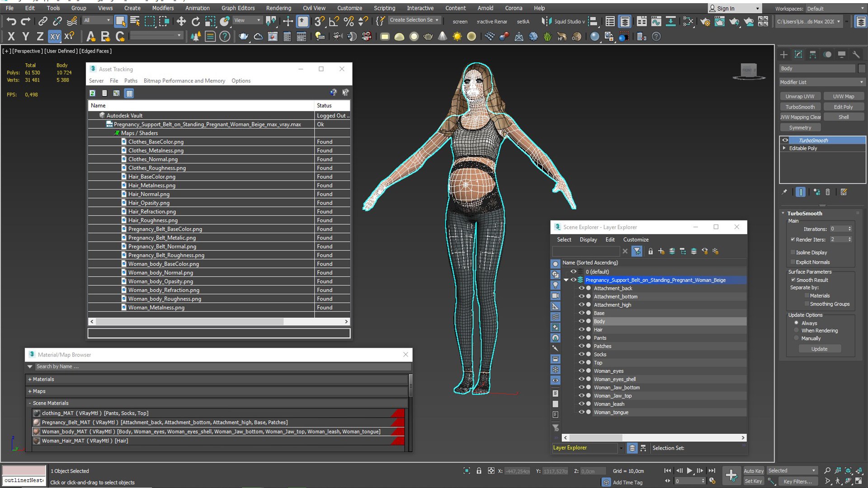
Task: Toggle TurboSmooth modifier eye visibility
Action: click(785, 140)
